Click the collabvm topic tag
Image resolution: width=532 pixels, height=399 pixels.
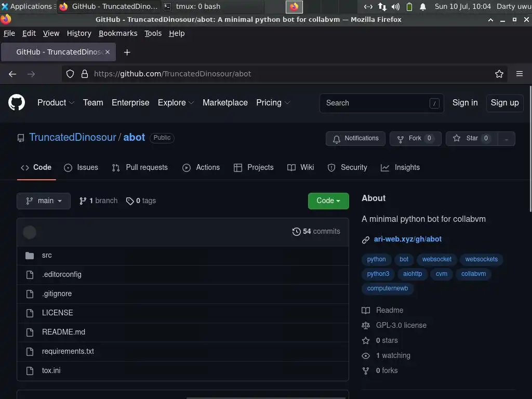[473, 274]
